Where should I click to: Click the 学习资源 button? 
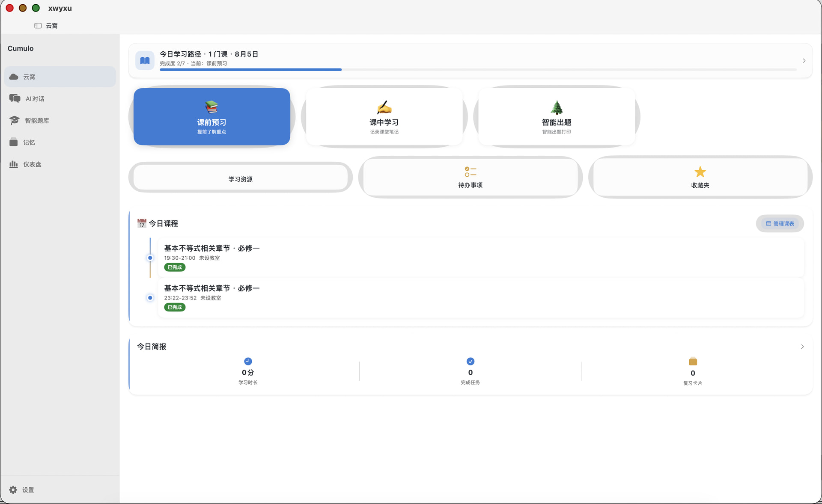240,177
